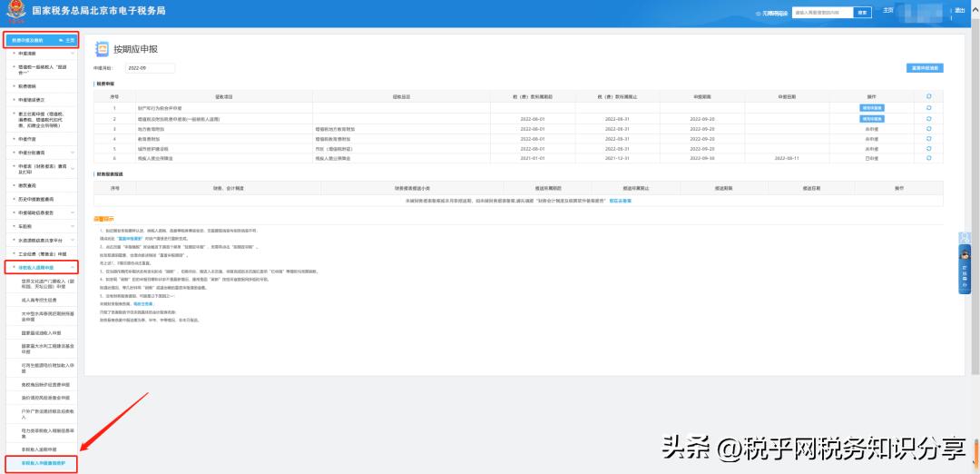980x474 pixels.
Task: Click the 主页 tag in the sidebar header
Action: 67,40
